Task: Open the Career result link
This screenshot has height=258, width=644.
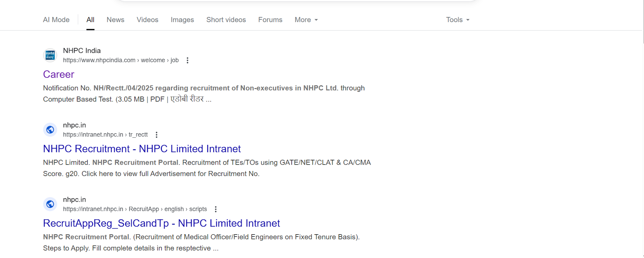Action: click(x=59, y=74)
